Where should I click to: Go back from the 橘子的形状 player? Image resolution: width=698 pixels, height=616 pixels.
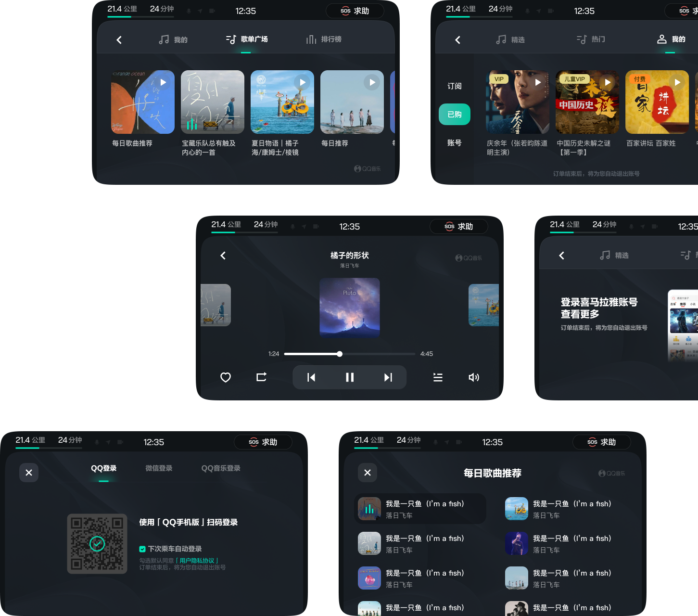coord(223,256)
